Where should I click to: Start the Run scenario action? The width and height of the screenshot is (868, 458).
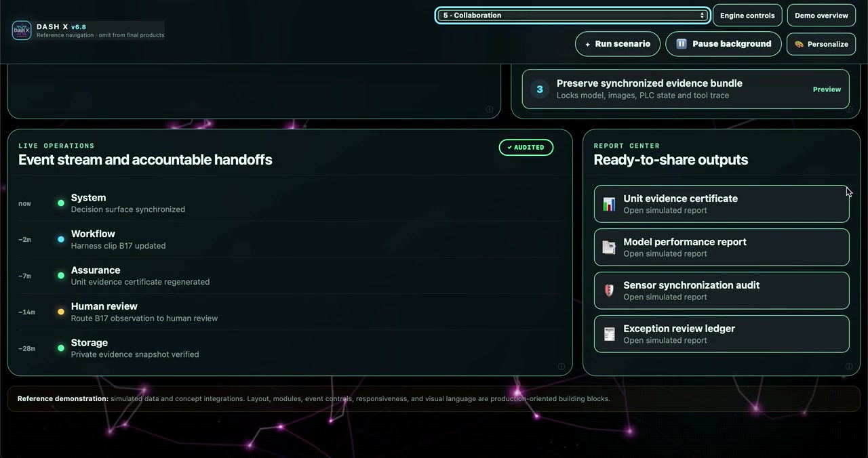[618, 44]
